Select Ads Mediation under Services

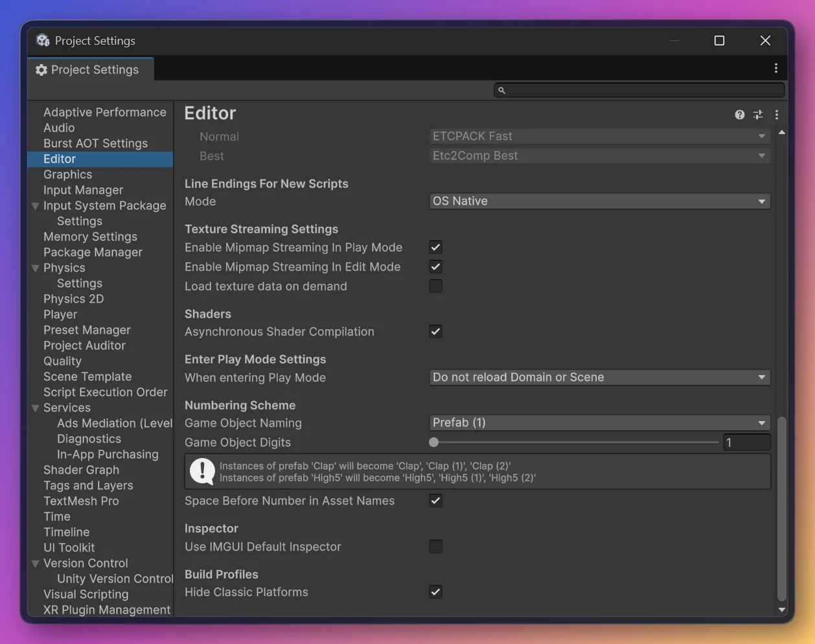115,423
